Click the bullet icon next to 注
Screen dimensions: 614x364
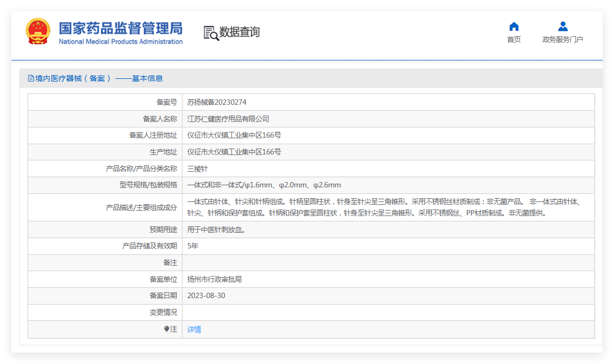tap(166, 329)
